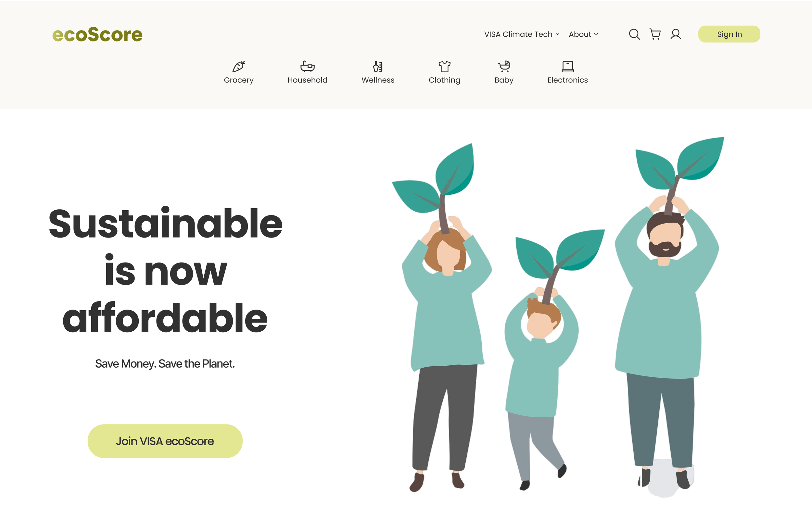
Task: Open the user account profile icon
Action: pos(676,34)
